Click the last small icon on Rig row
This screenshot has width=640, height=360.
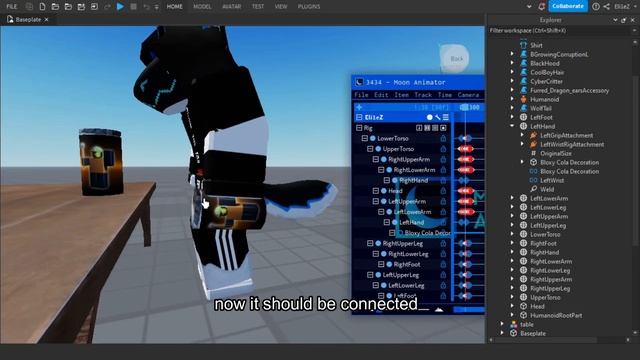(444, 128)
